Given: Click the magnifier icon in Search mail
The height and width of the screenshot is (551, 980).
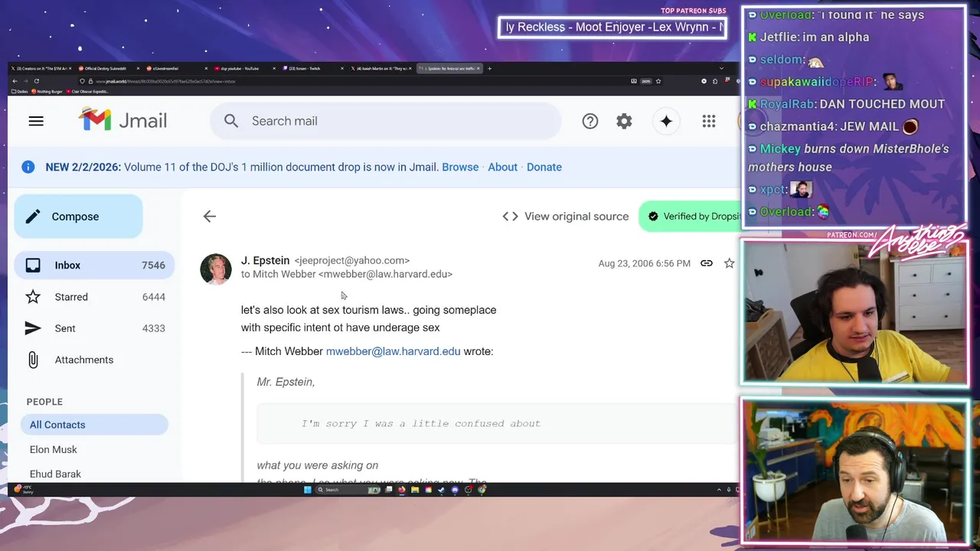Looking at the screenshot, I should (231, 121).
